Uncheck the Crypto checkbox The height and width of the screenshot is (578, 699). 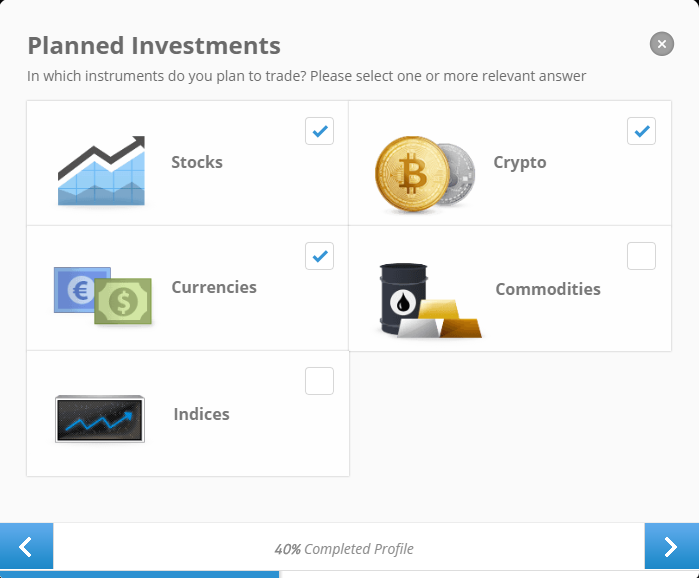click(641, 131)
